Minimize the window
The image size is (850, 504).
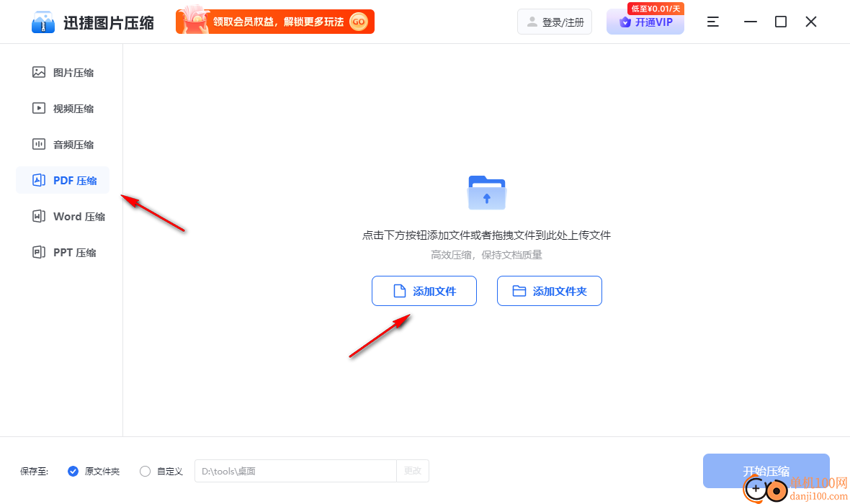tap(751, 22)
